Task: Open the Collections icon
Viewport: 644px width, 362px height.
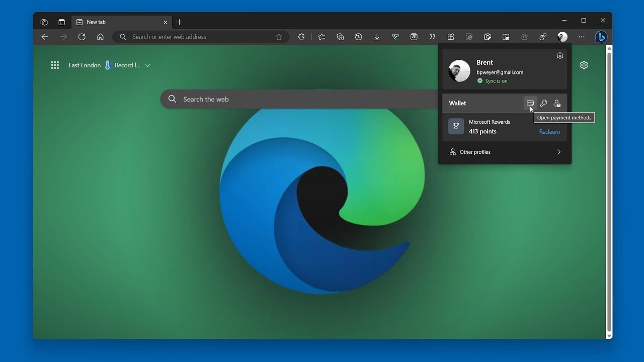Action: tap(340, 37)
